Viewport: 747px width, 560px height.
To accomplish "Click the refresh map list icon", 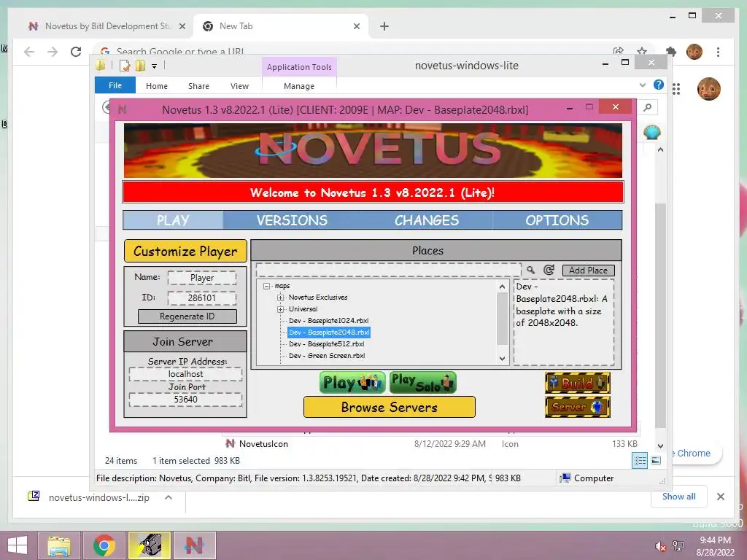I will (549, 270).
